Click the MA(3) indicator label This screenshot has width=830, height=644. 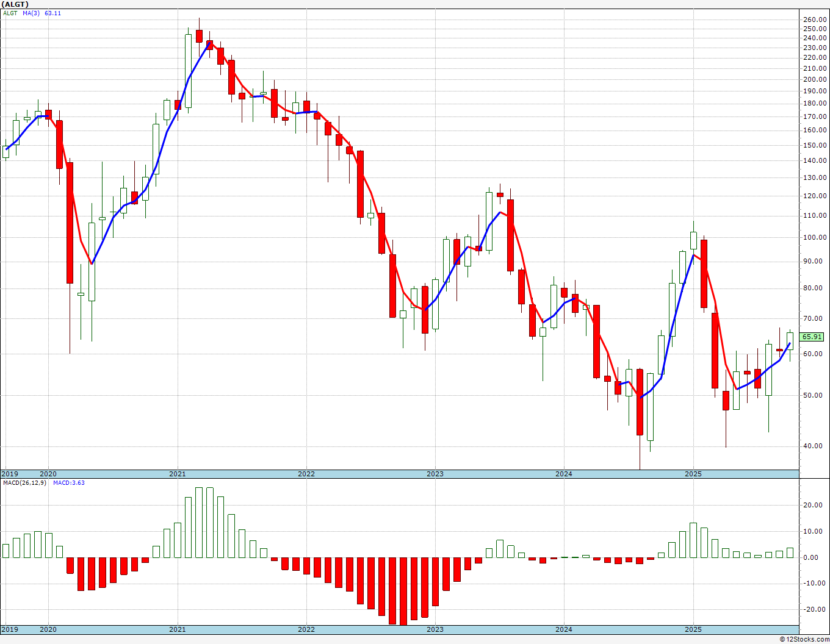31,13
